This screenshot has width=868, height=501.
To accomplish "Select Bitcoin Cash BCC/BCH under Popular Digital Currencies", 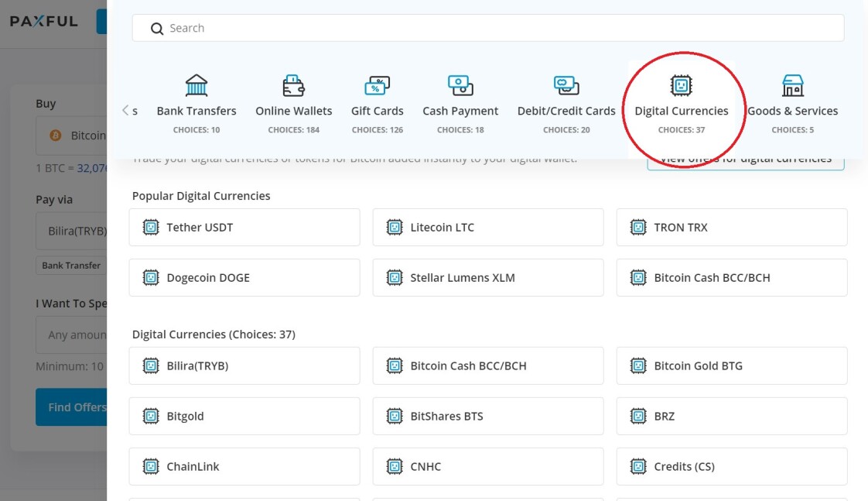I will pos(732,278).
